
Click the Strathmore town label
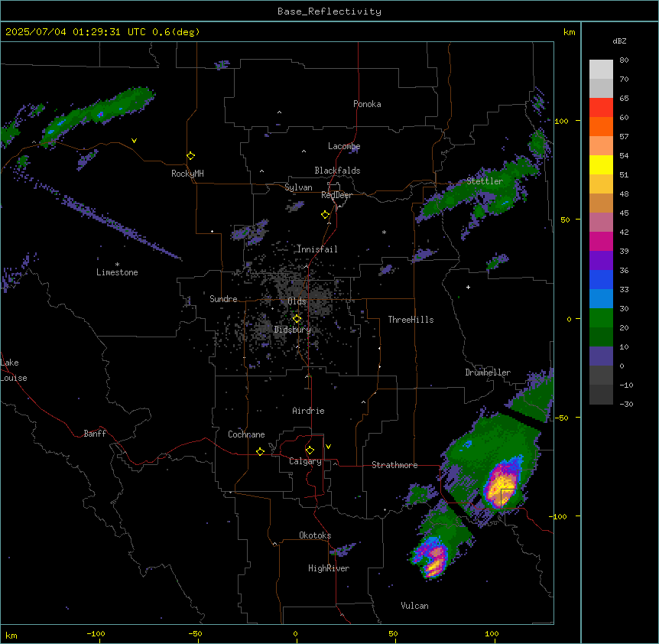394,465
